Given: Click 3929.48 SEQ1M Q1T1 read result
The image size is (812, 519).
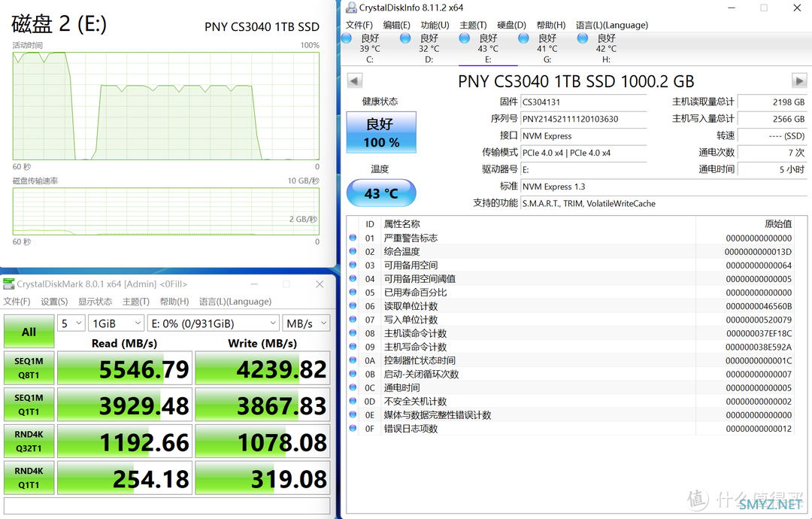Looking at the screenshot, I should pos(124,405).
